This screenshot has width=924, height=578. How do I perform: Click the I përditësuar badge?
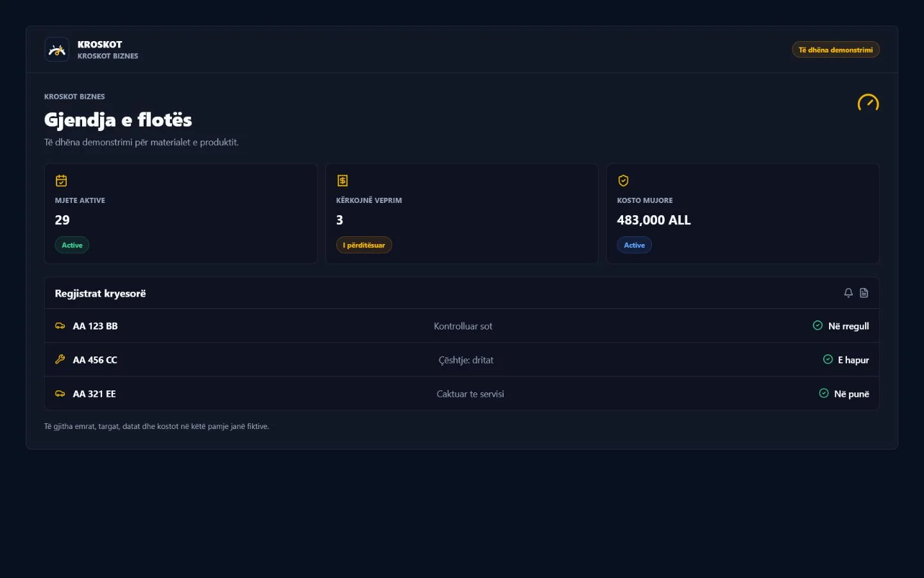(364, 245)
